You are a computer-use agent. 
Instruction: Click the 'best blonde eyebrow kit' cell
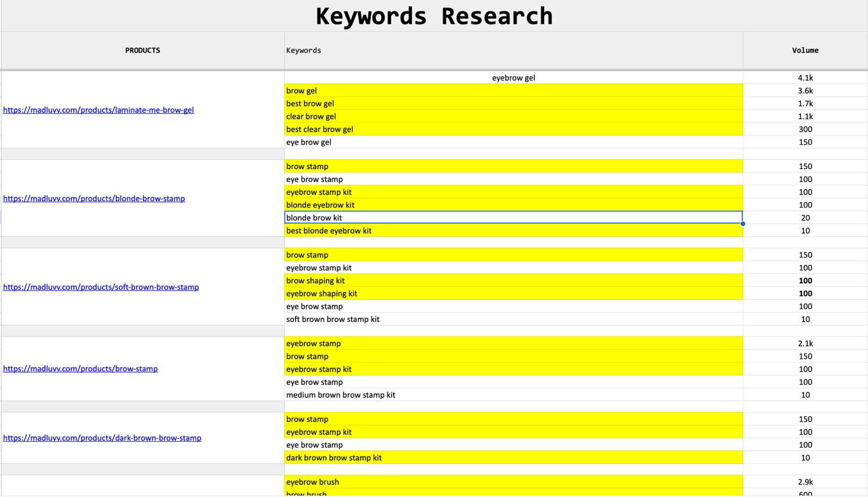pyautogui.click(x=513, y=231)
